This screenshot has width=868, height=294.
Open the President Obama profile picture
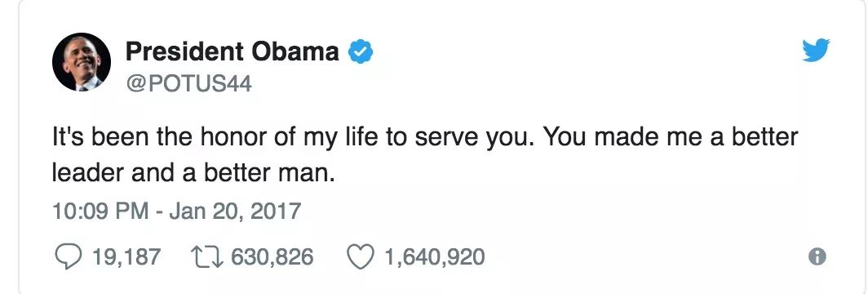pyautogui.click(x=82, y=61)
